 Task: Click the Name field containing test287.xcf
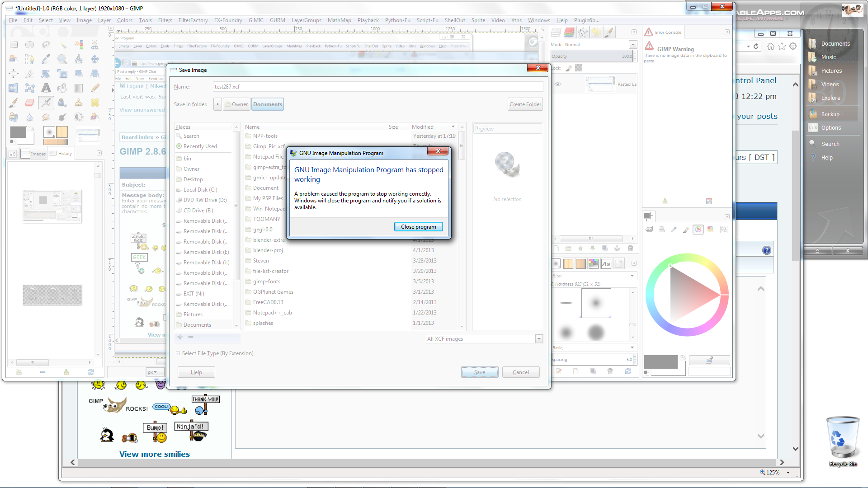click(x=378, y=87)
